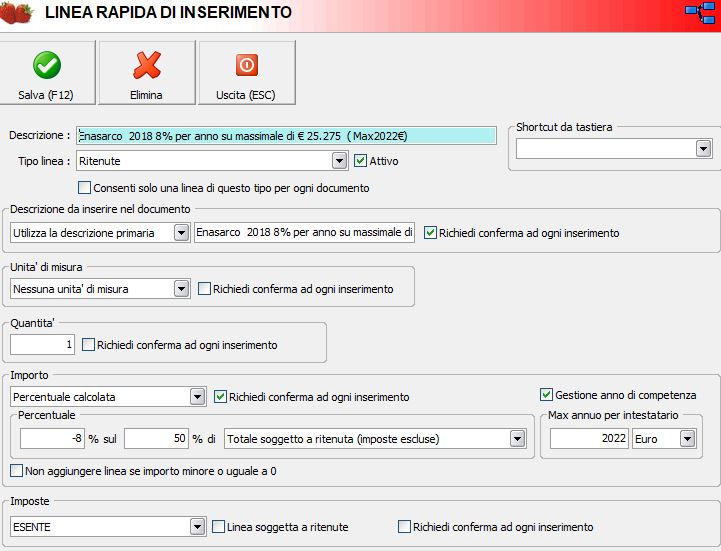Enable confirmation request for Quantita'

[x=89, y=345]
